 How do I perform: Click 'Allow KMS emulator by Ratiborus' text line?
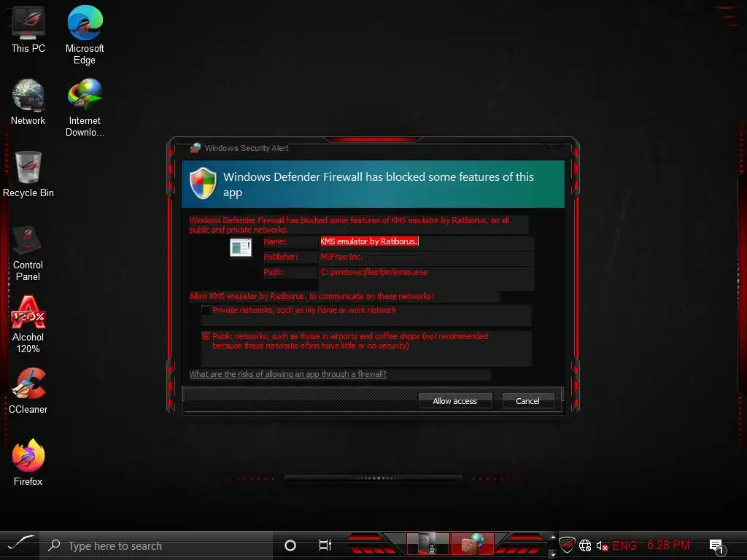pyautogui.click(x=311, y=296)
